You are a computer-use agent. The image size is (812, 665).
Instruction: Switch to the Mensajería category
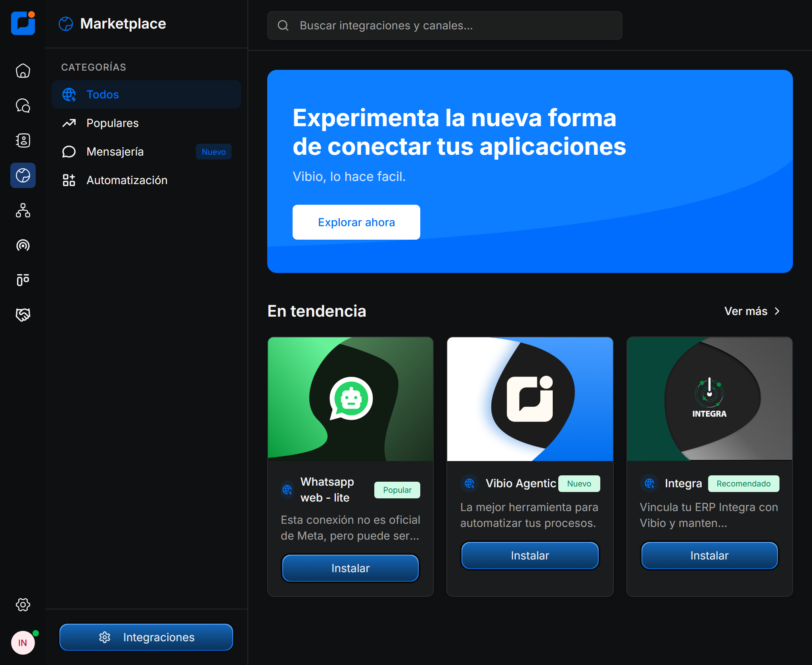115,151
